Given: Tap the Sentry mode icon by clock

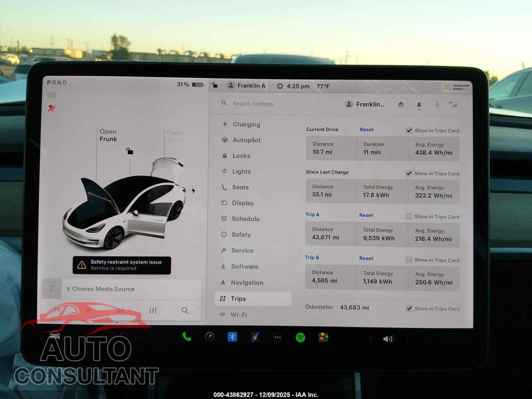Looking at the screenshot, I should (x=280, y=86).
